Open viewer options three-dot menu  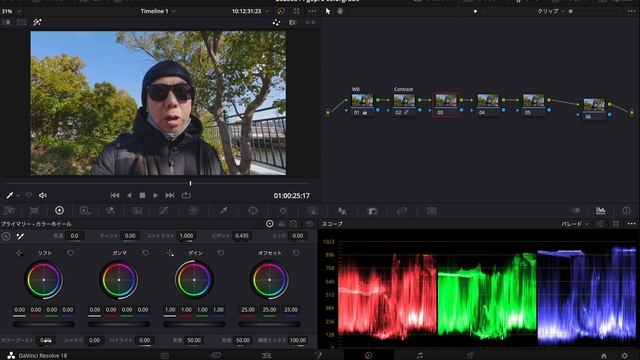click(312, 11)
